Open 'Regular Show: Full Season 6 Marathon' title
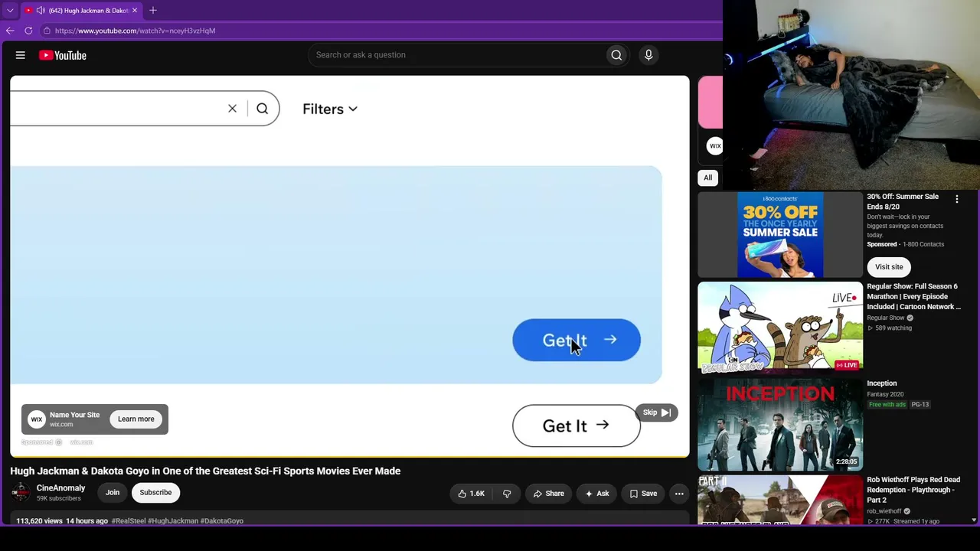The image size is (980, 551). click(x=913, y=296)
